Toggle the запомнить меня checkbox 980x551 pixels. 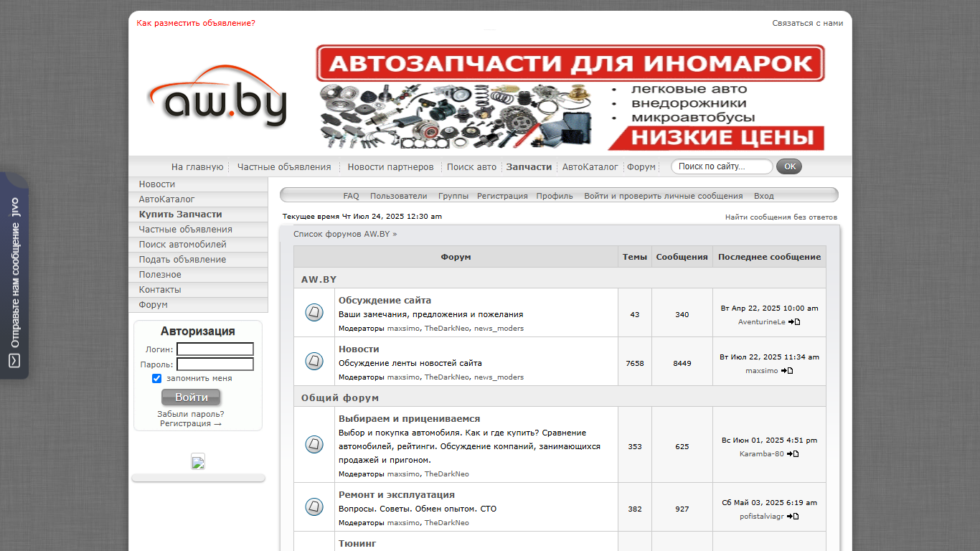(157, 378)
